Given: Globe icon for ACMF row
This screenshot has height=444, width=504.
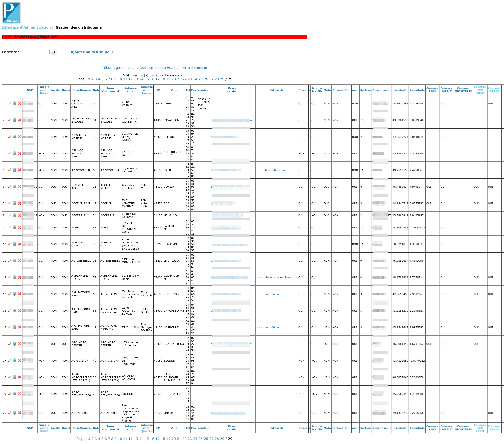Looking at the screenshot, I should click(x=15, y=227).
